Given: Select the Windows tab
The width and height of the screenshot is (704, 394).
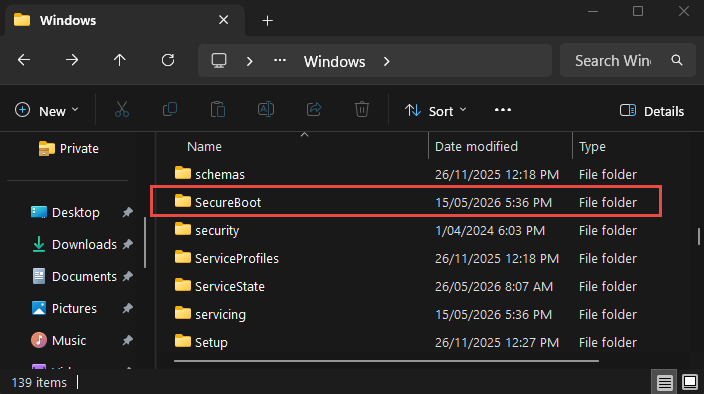Looking at the screenshot, I should pos(125,20).
